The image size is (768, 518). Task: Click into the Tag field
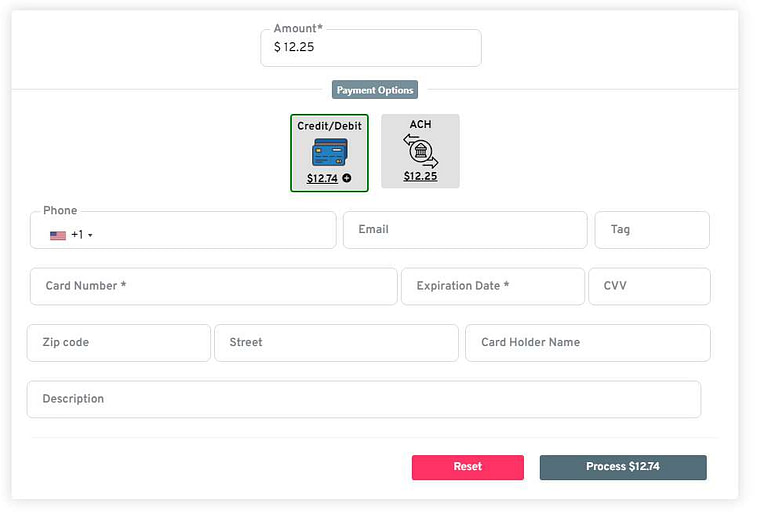pyautogui.click(x=652, y=230)
